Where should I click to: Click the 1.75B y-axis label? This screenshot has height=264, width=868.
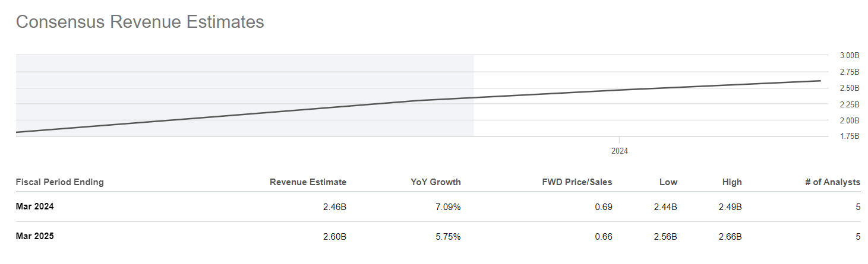[x=849, y=136]
